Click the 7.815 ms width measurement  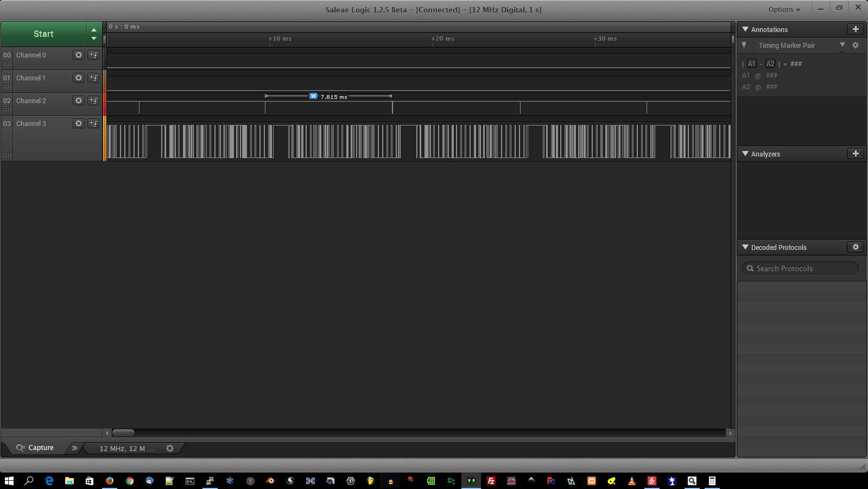(329, 97)
